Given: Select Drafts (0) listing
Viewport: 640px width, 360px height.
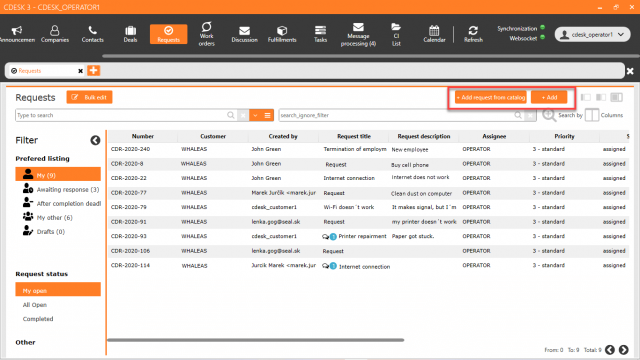Looking at the screenshot, I should [44, 231].
